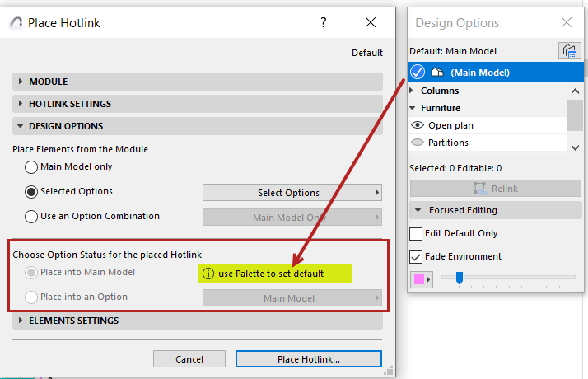Close the Design Options palette
This screenshot has height=379, width=588.
(x=566, y=23)
